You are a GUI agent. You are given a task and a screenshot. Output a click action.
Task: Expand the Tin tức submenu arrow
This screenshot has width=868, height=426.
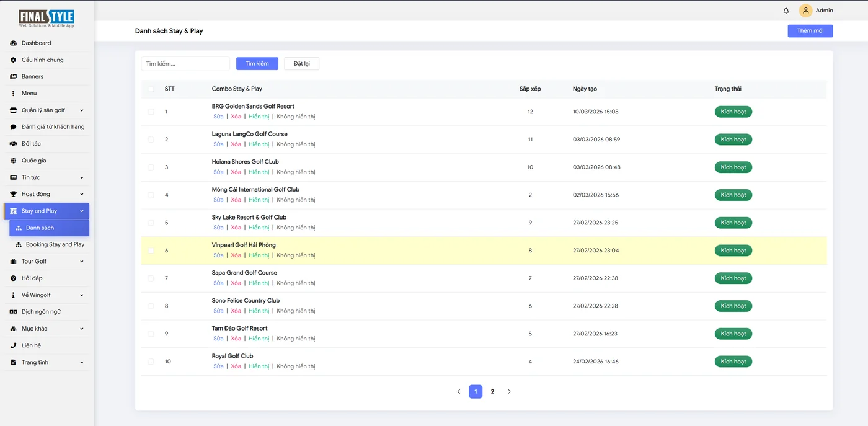coord(82,177)
